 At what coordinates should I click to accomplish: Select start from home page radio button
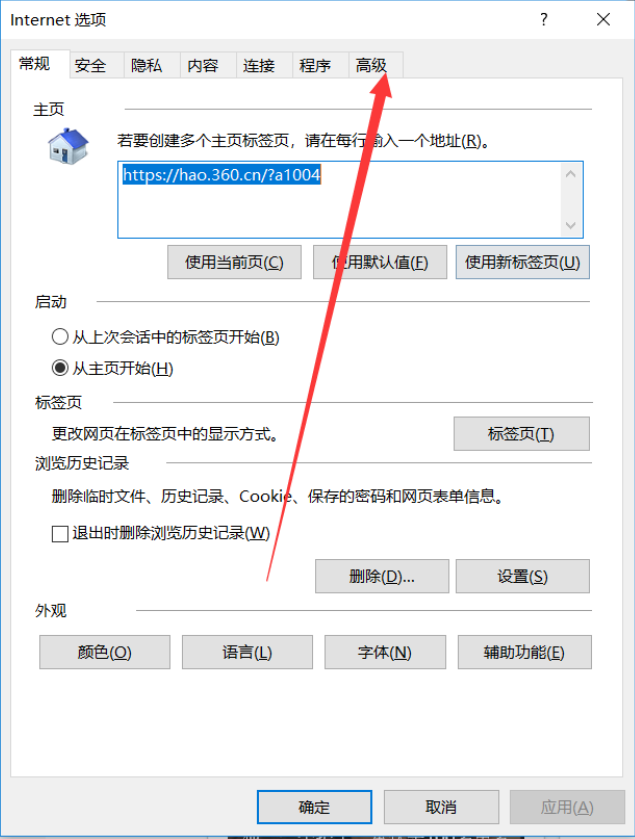point(60,368)
